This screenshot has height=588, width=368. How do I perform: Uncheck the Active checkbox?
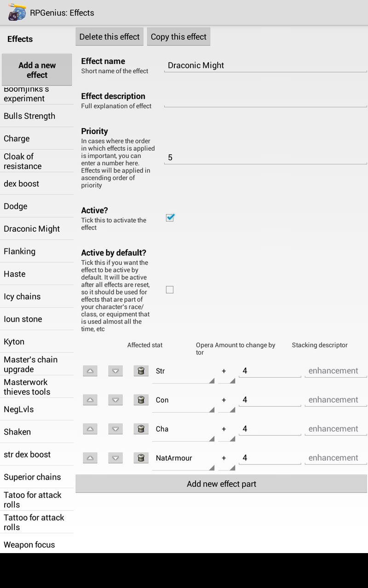170,218
